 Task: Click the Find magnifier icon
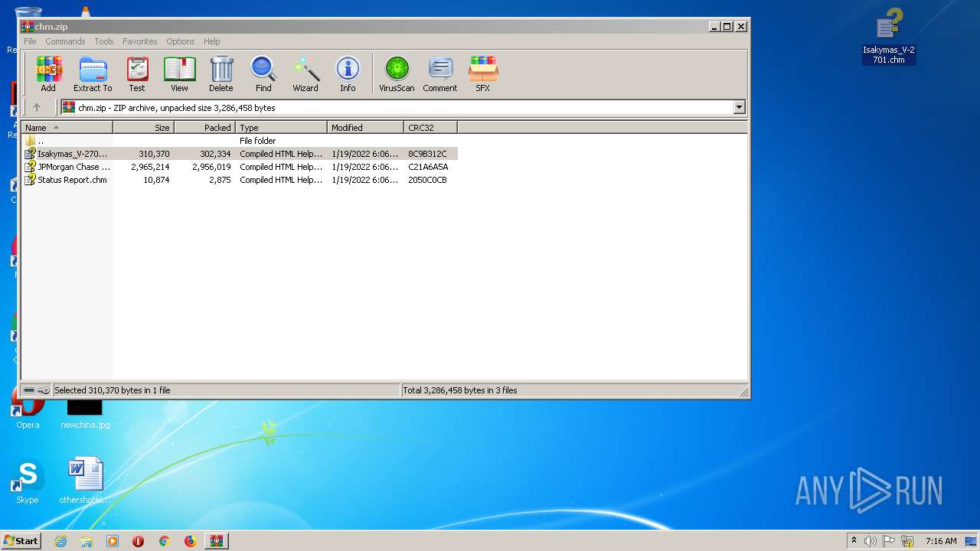point(263,73)
